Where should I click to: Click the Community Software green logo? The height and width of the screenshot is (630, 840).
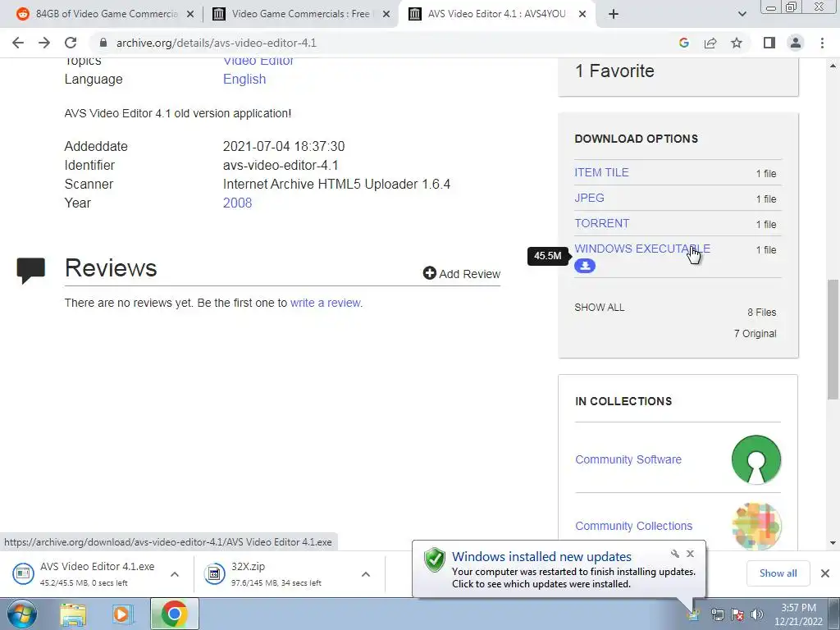pyautogui.click(x=756, y=459)
